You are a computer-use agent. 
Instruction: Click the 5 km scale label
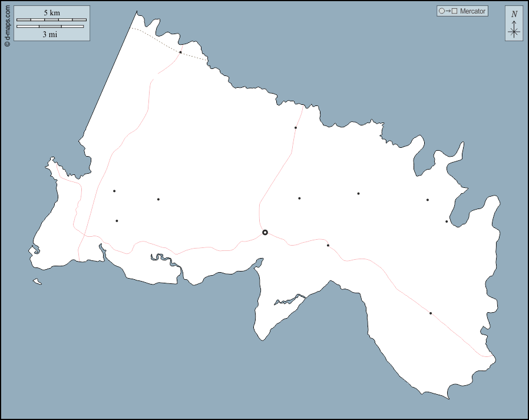click(51, 12)
